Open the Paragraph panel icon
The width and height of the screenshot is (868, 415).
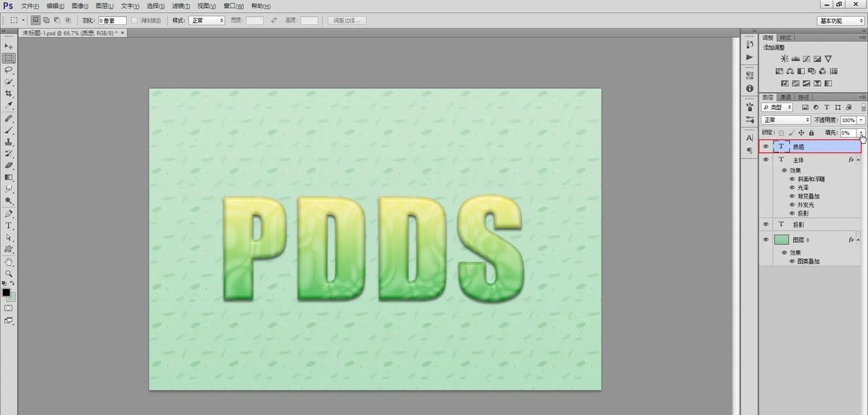click(749, 151)
